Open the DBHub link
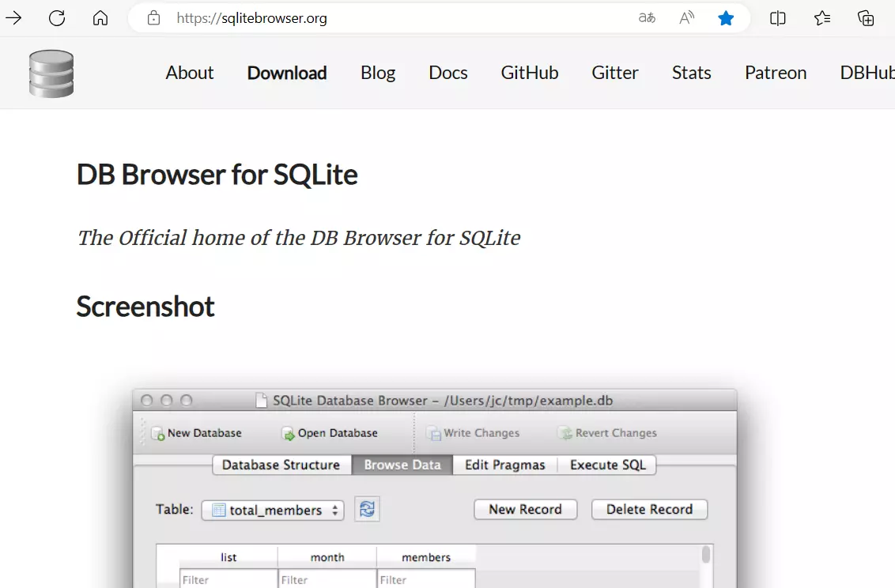Viewport: 895px width, 588px height. pyautogui.click(x=867, y=73)
